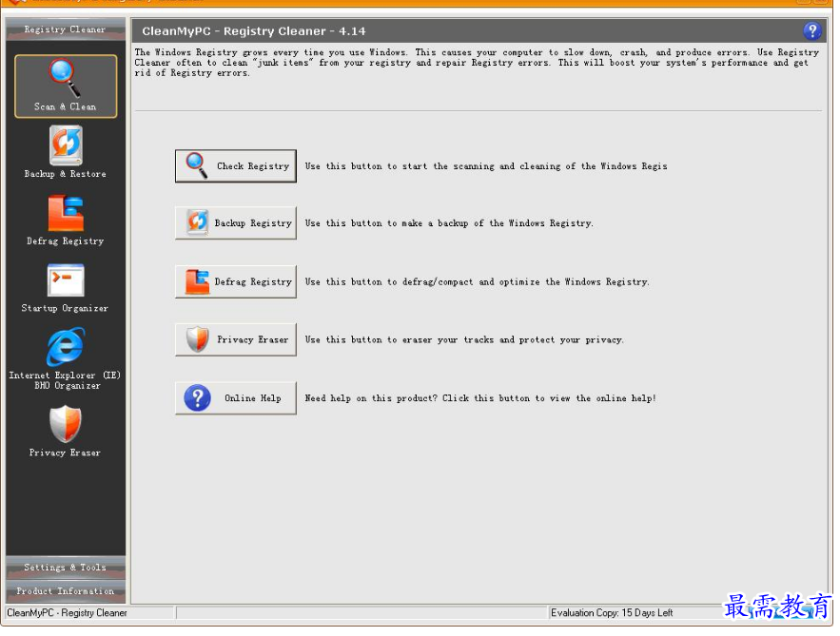Click the question mark icon on Online Help
The image size is (840, 636).
[x=197, y=398]
